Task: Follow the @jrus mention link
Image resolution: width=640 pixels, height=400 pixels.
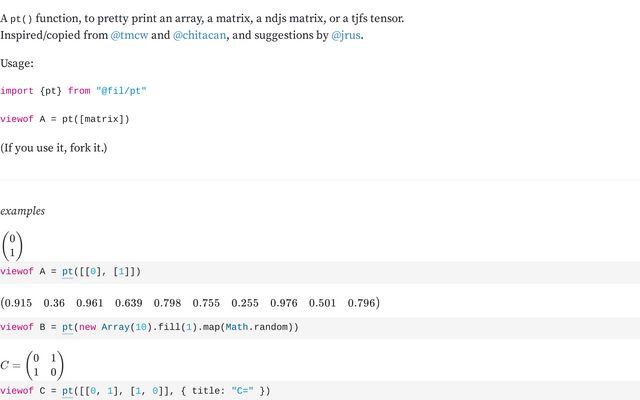Action: pyautogui.click(x=346, y=35)
